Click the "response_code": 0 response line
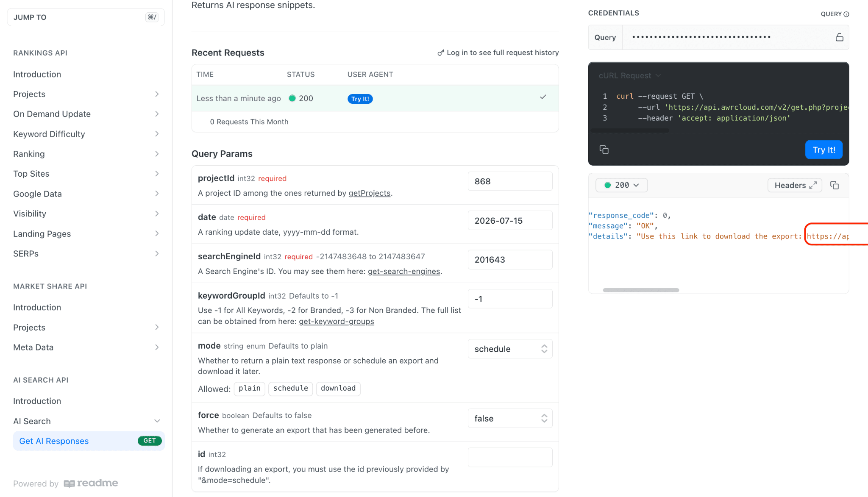 click(629, 215)
